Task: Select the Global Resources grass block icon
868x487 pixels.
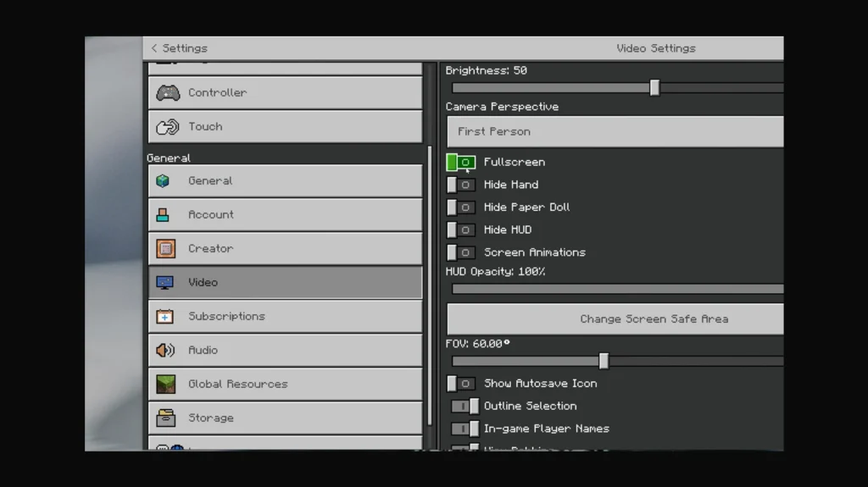Action: (x=165, y=385)
